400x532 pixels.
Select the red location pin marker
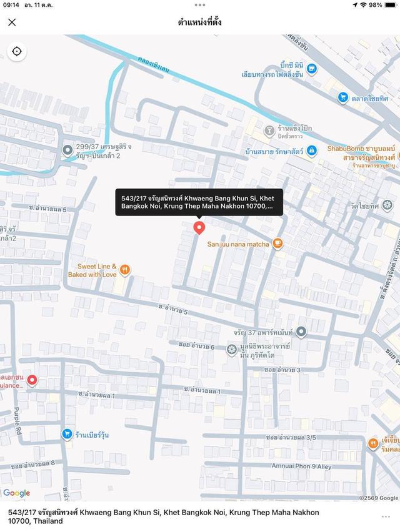click(x=199, y=227)
